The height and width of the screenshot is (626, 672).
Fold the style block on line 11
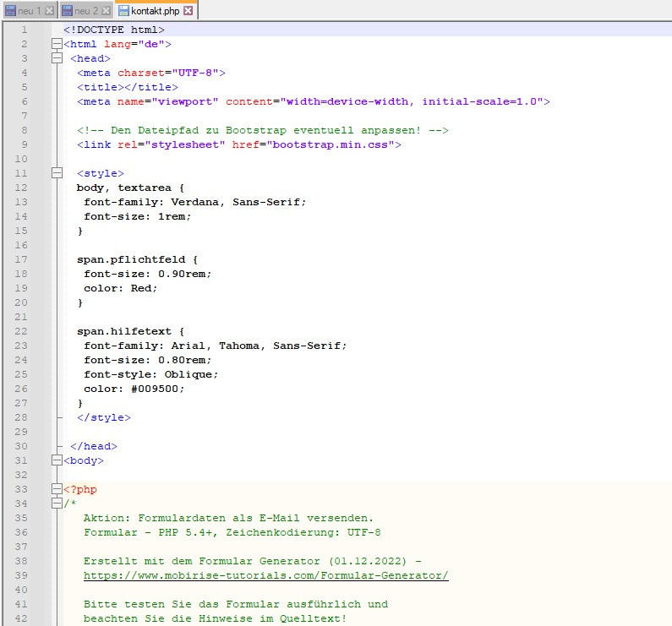tap(57, 173)
